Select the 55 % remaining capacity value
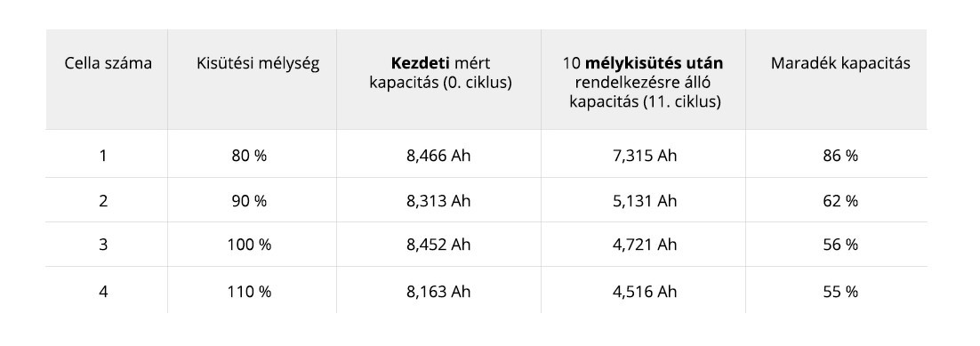This screenshot has width=980, height=346. pyautogui.click(x=840, y=292)
